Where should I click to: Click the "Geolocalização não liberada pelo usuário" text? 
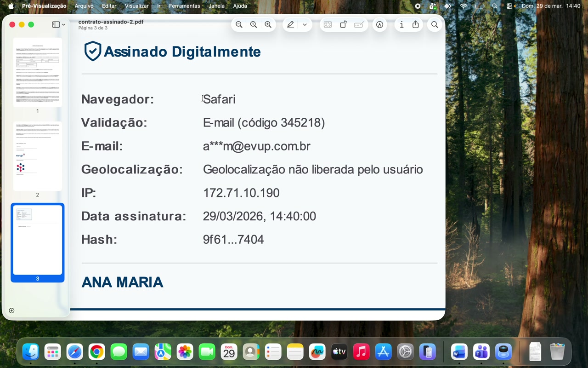point(313,170)
